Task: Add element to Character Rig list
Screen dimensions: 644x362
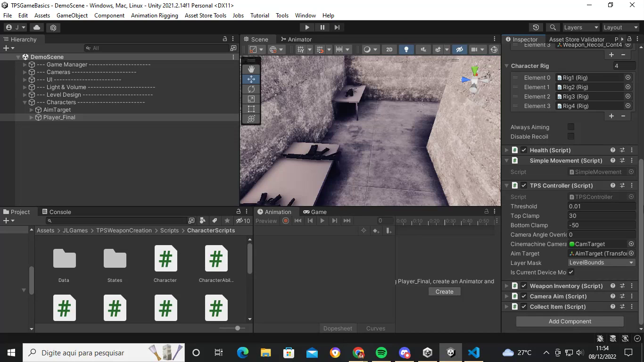Action: click(611, 116)
